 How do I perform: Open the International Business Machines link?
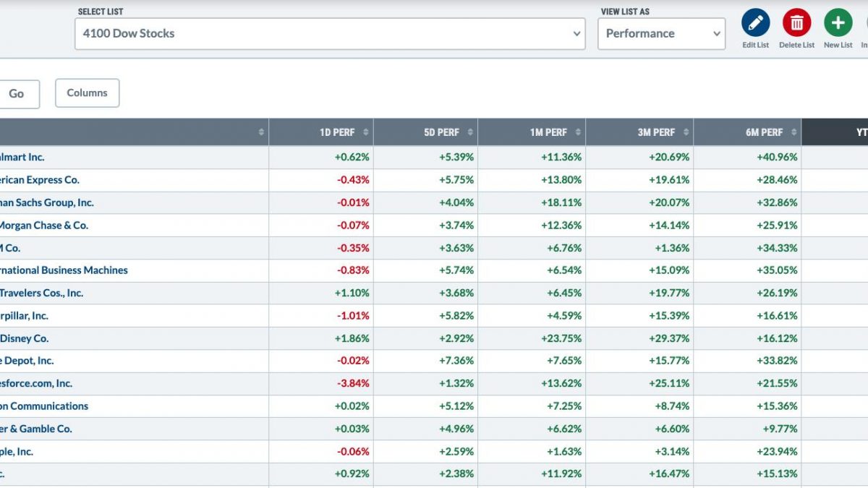click(x=64, y=270)
